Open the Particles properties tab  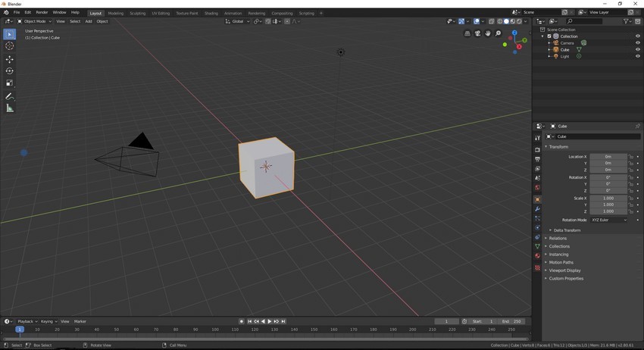pos(537,218)
